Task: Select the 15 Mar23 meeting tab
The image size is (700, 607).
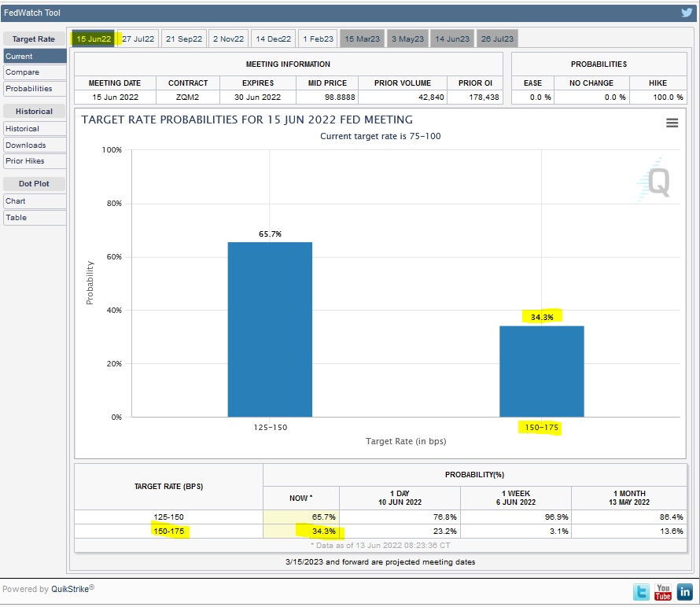Action: click(x=362, y=39)
